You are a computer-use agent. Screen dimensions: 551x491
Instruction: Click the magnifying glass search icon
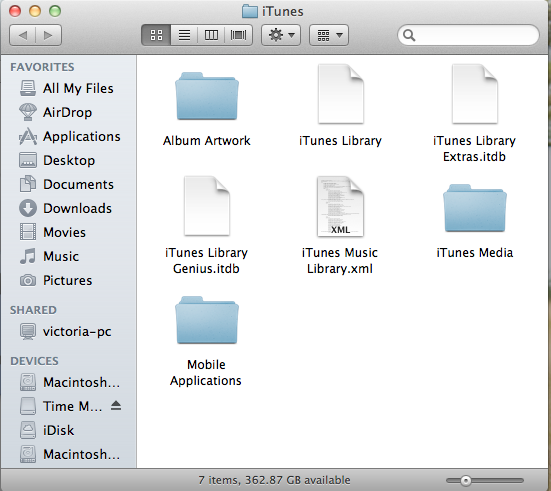tap(409, 35)
